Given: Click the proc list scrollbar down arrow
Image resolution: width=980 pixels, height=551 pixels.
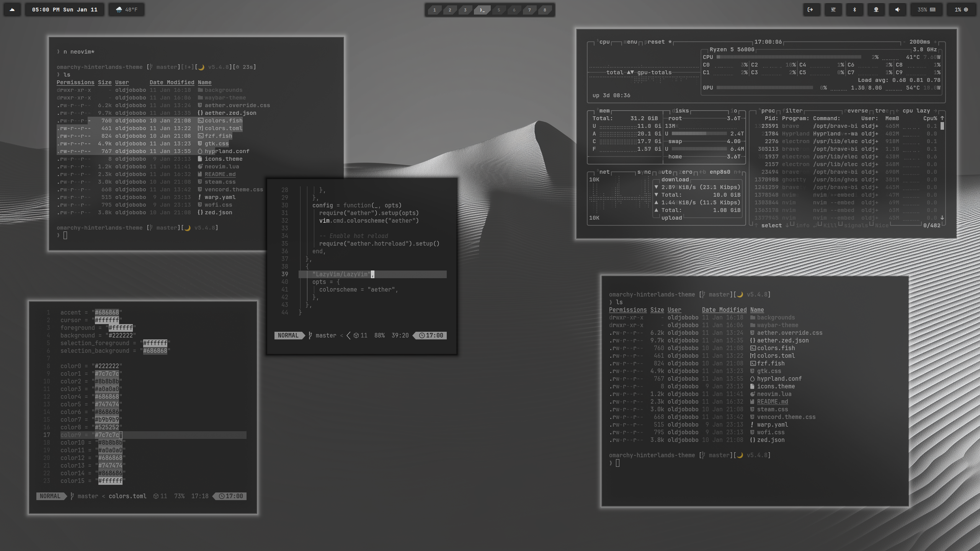Looking at the screenshot, I should point(942,218).
